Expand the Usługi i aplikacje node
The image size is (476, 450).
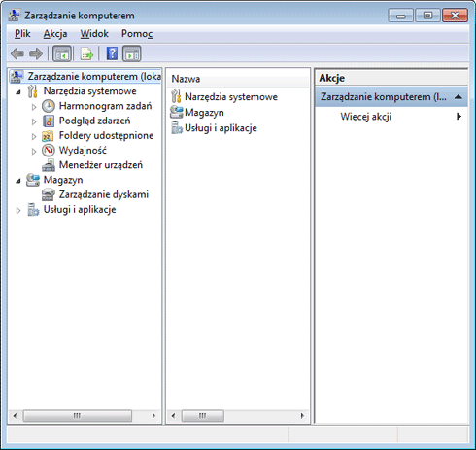tap(18, 211)
